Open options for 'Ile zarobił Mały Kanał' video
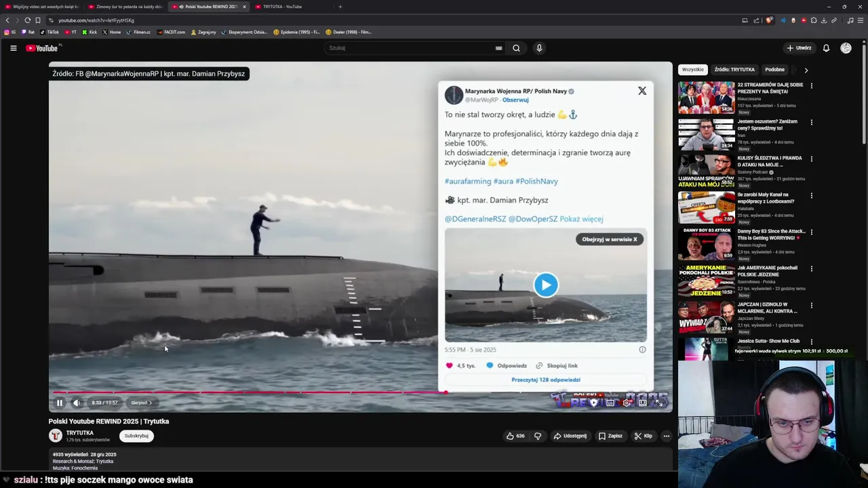The height and width of the screenshot is (488, 868). (811, 196)
